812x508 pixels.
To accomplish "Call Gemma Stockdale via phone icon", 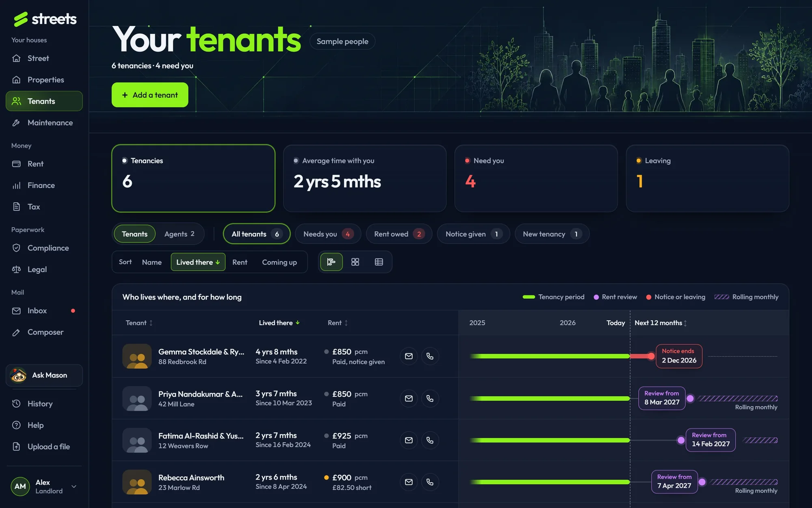I will click(430, 356).
